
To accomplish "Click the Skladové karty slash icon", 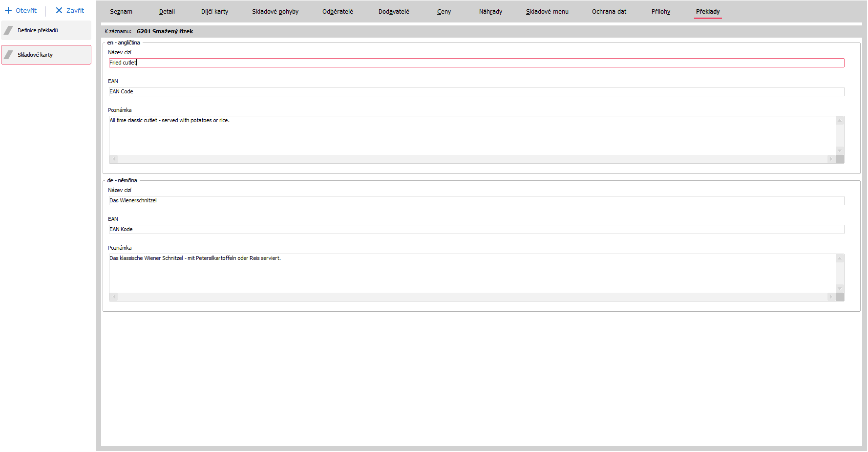I will pyautogui.click(x=8, y=55).
